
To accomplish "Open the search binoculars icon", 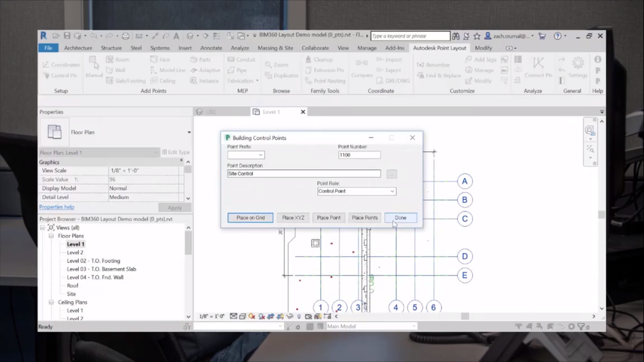I will pos(455,36).
